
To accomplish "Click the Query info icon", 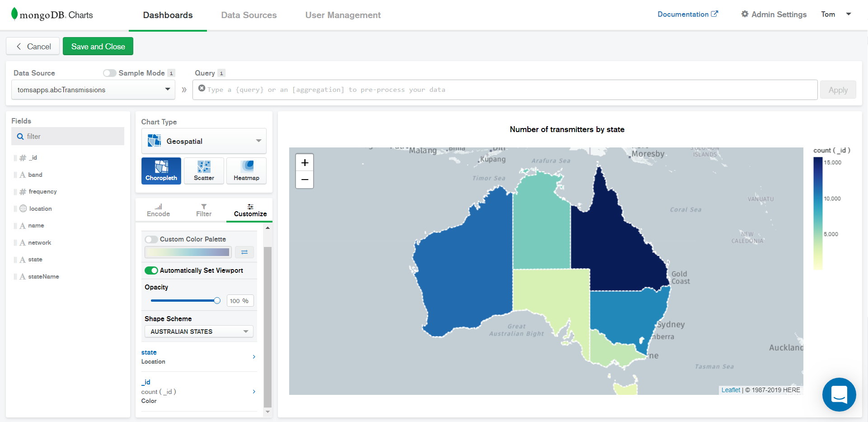I will pyautogui.click(x=221, y=73).
